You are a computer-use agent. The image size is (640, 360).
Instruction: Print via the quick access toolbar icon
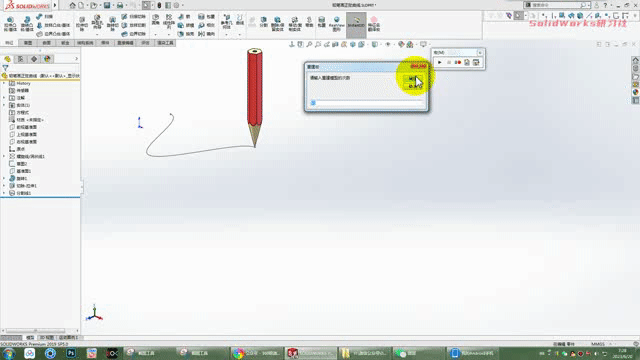(120, 5)
